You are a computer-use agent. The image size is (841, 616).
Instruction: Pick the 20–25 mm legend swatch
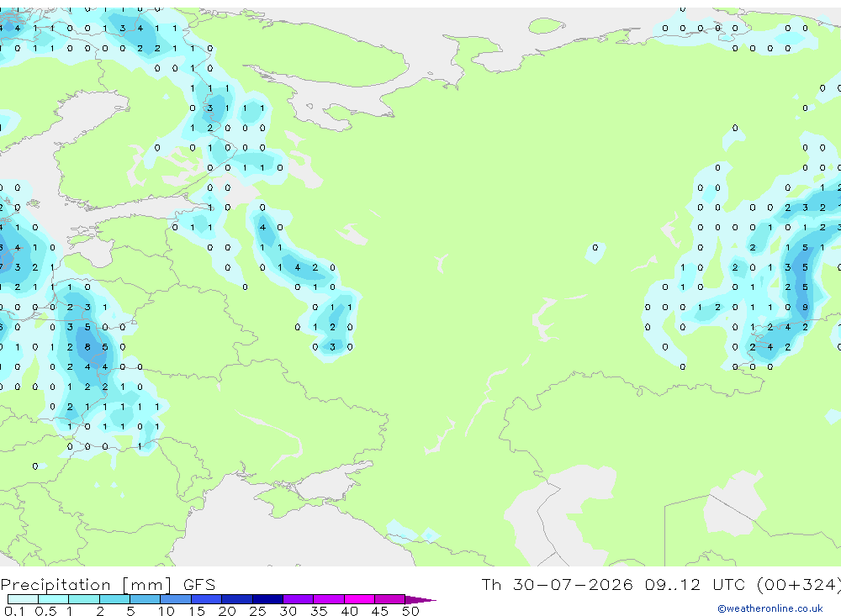(x=236, y=599)
